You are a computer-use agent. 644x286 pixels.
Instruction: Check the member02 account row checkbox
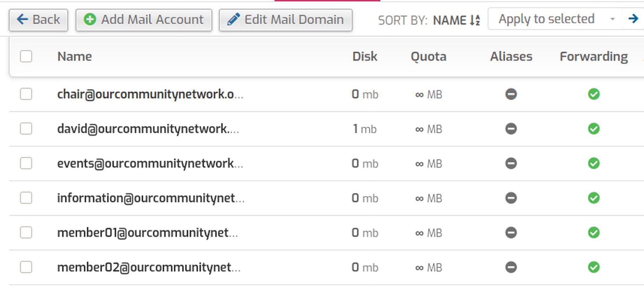(x=26, y=267)
